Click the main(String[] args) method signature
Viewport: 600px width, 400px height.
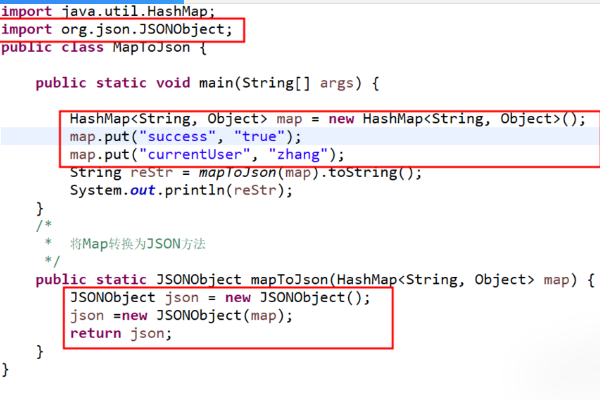point(207,83)
